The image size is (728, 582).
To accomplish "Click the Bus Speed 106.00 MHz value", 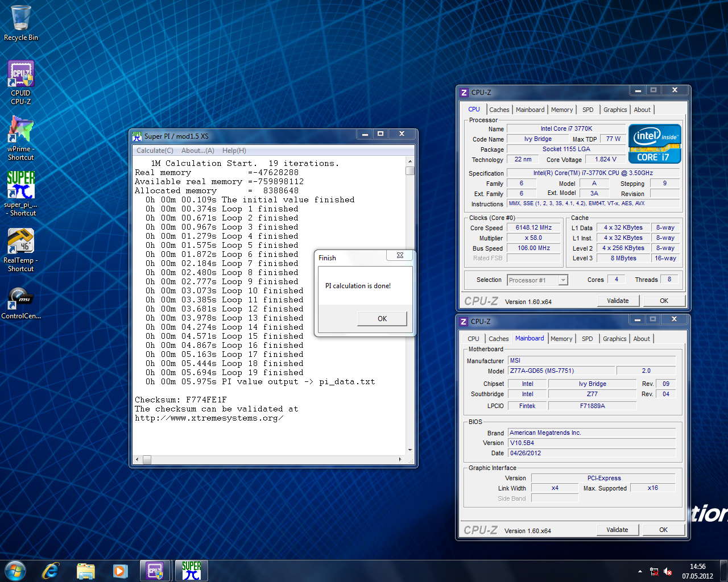I will pos(533,248).
